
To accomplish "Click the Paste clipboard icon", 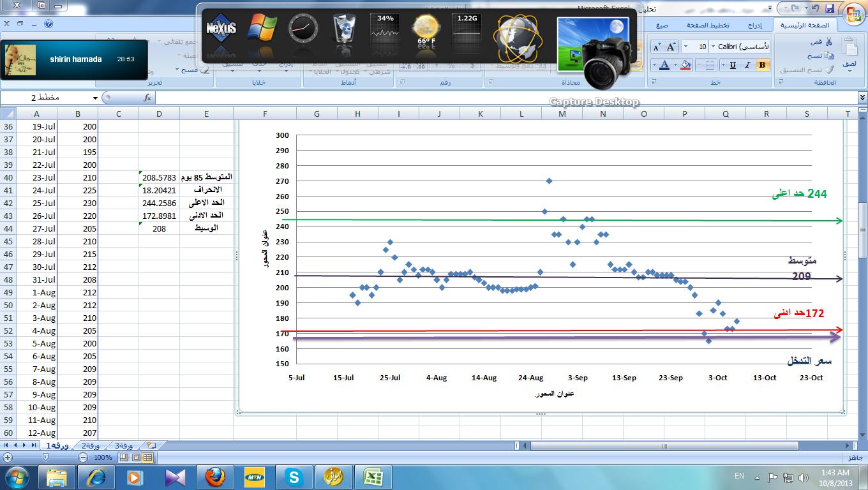I will 849,46.
